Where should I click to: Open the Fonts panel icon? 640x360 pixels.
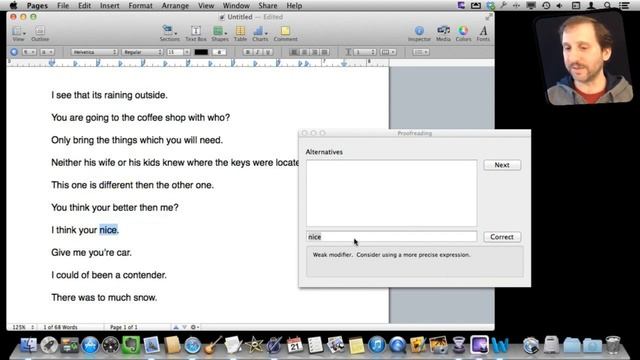tap(483, 33)
